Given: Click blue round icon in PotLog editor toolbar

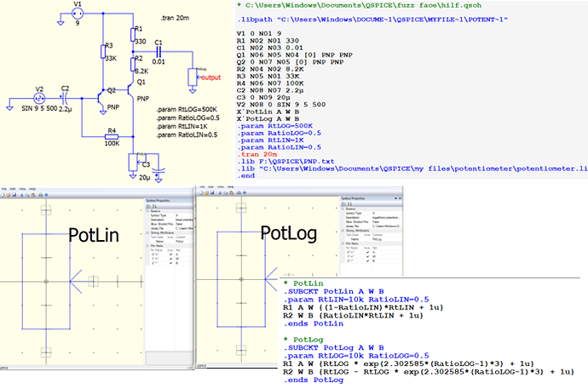Looking at the screenshot, I should click(x=245, y=193).
